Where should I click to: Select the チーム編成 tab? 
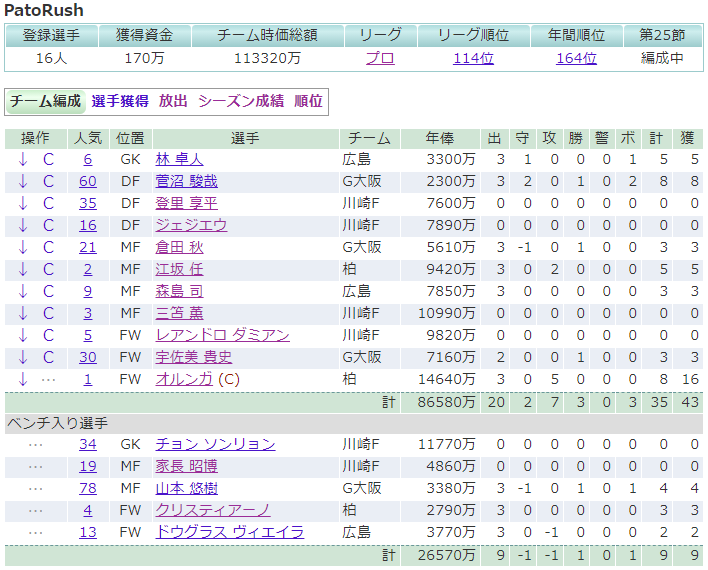point(45,101)
